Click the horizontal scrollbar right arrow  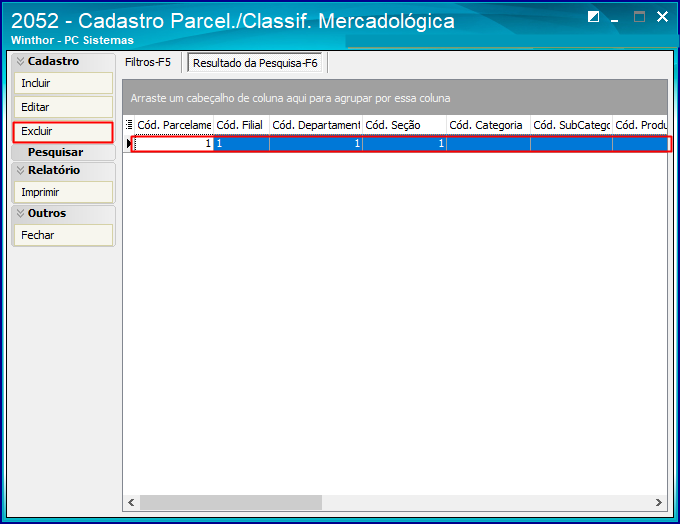click(x=659, y=502)
